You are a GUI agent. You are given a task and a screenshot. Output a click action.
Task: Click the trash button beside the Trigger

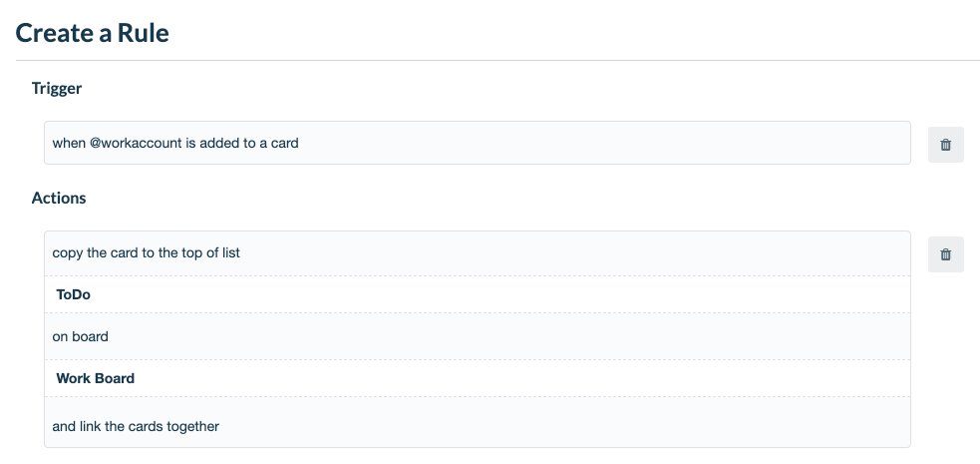pyautogui.click(x=946, y=145)
